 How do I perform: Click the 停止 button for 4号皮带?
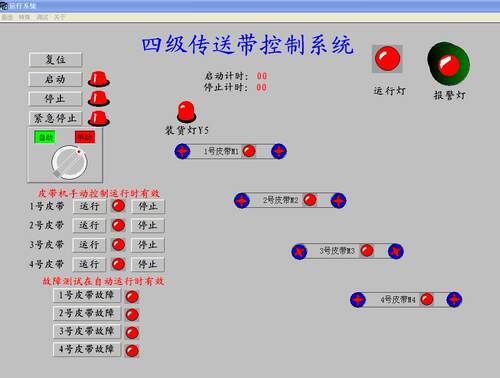[x=148, y=264]
